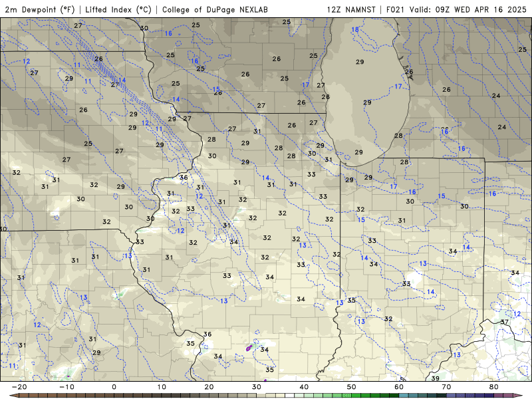Click the black 39 dewpoint value
The image size is (532, 399).
click(x=435, y=378)
